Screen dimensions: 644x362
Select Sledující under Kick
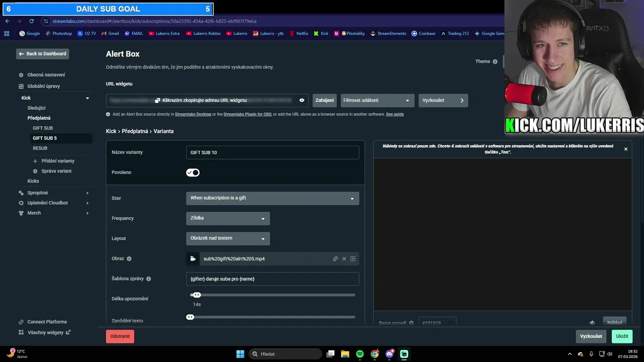tap(36, 108)
